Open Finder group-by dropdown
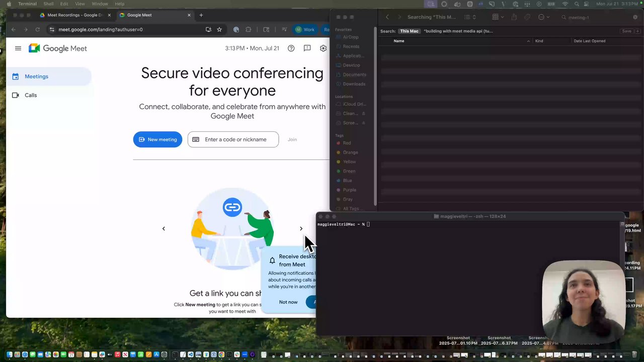Screen dimensions: 644x362 (498, 17)
